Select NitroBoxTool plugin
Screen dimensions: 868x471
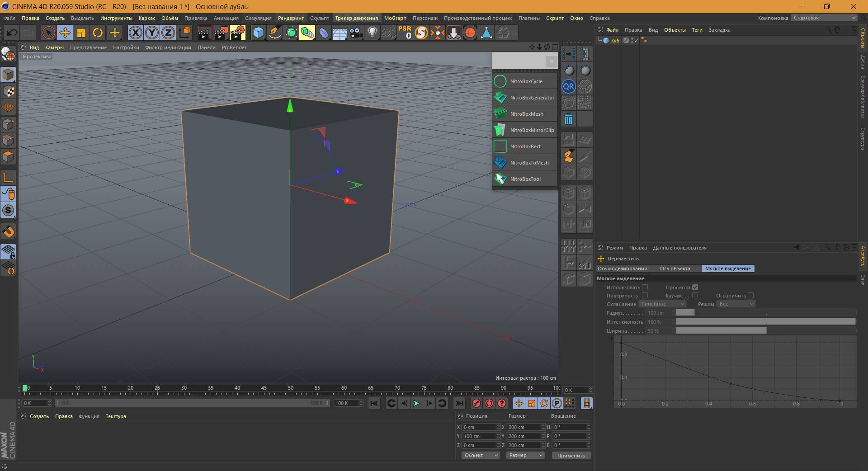click(524, 179)
